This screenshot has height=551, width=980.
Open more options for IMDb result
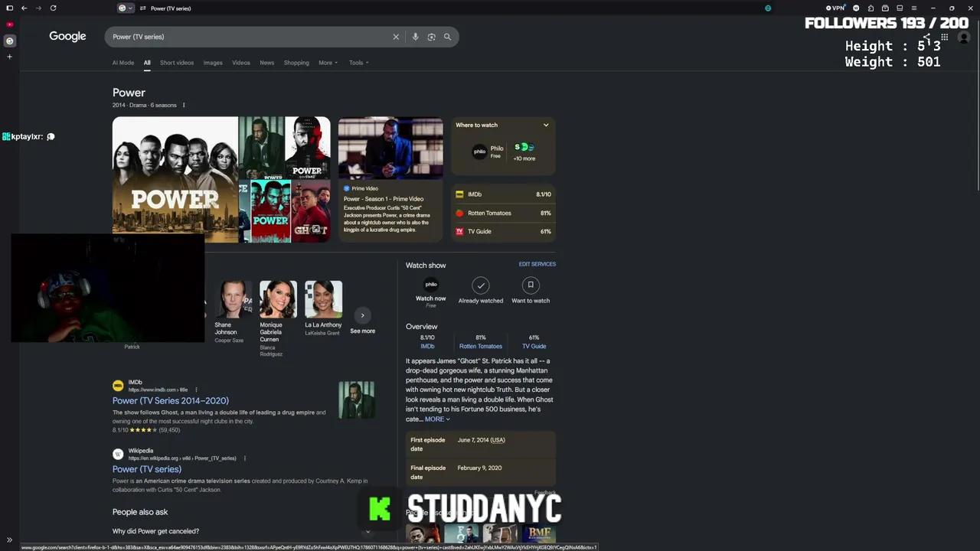click(x=196, y=390)
